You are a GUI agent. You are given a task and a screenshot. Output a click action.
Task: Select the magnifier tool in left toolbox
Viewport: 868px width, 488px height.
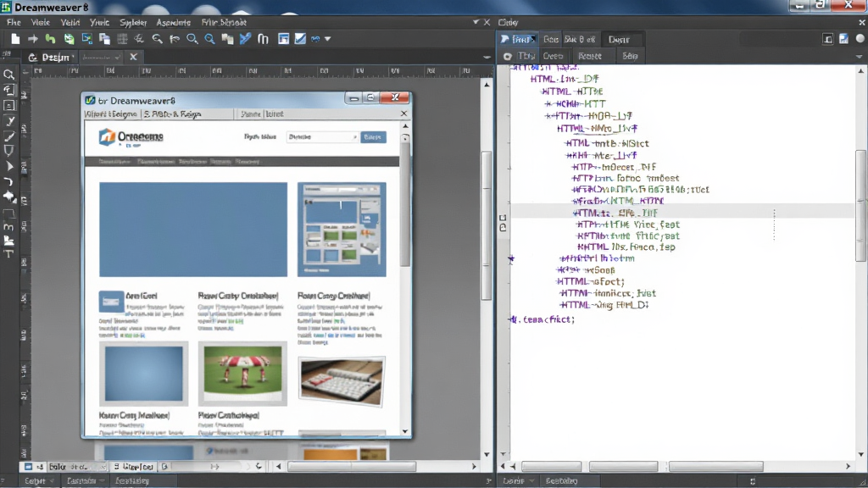(8, 75)
